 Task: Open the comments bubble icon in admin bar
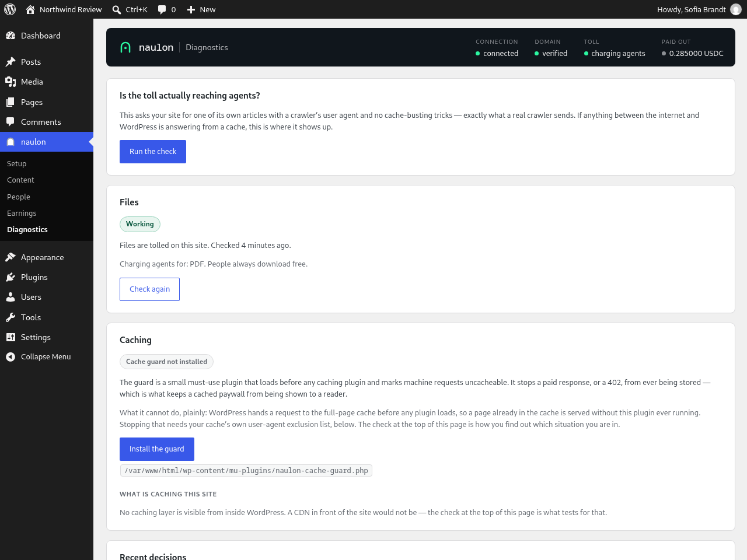pos(162,9)
